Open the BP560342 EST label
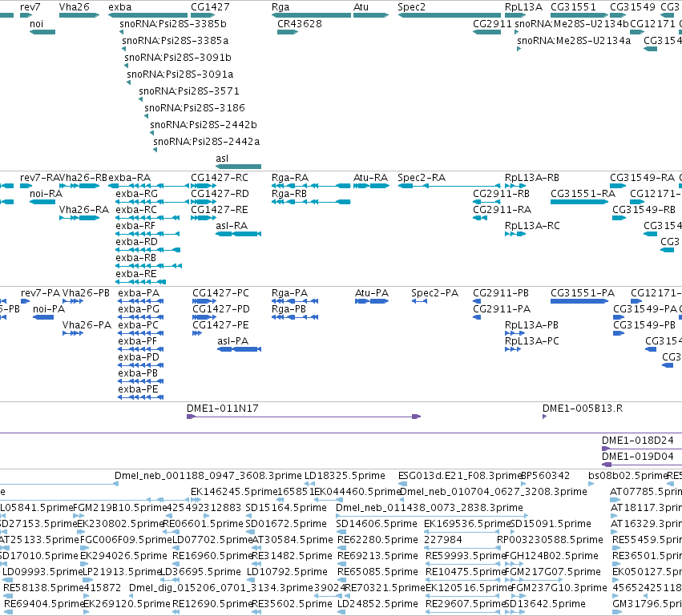The height and width of the screenshot is (616, 682). click(x=546, y=476)
